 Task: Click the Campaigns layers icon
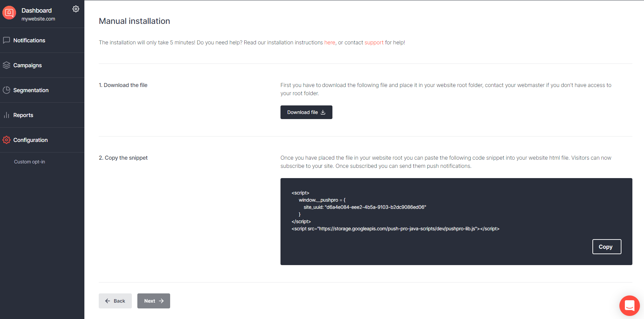coord(6,65)
